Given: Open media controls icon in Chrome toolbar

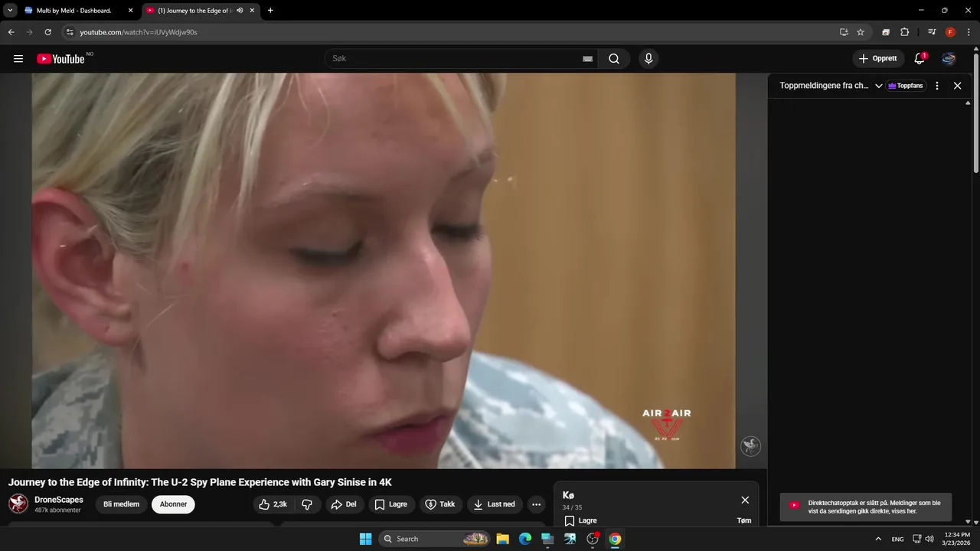Looking at the screenshot, I should click(x=932, y=32).
